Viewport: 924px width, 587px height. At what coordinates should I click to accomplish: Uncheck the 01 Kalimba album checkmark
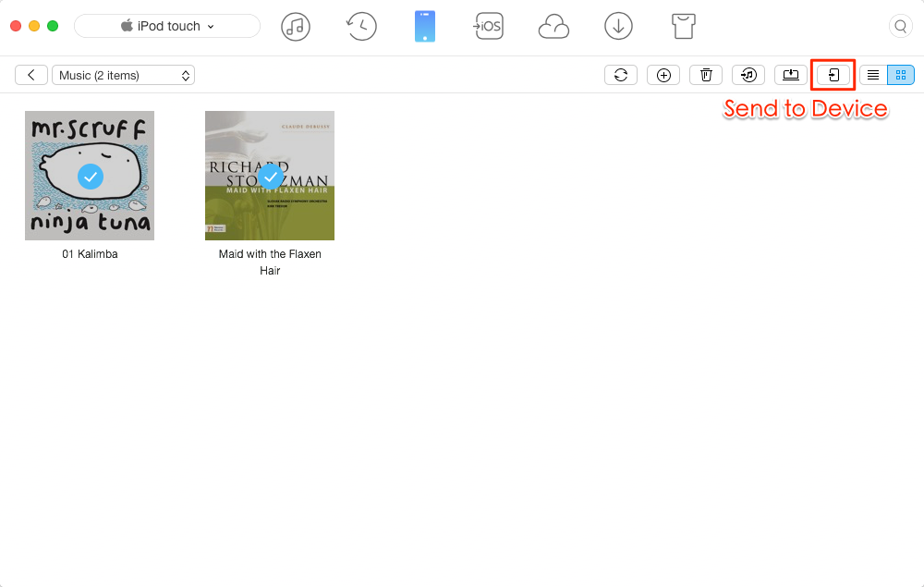(x=91, y=177)
